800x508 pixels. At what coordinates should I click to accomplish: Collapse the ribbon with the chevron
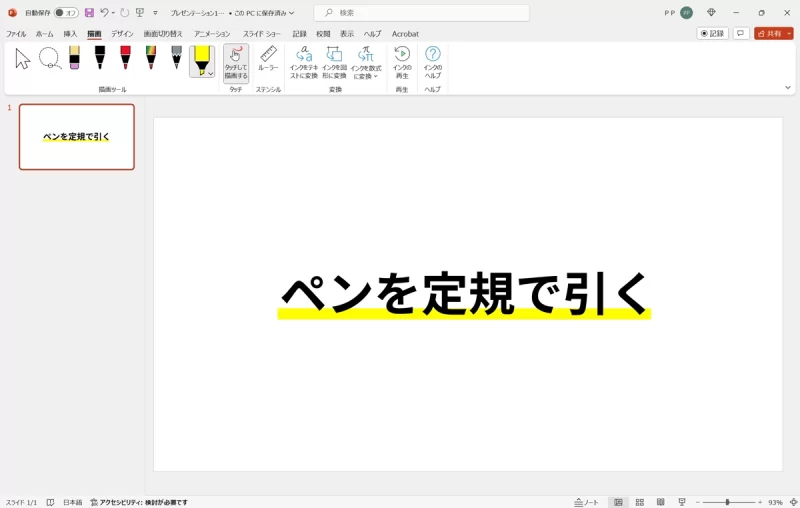click(x=786, y=88)
